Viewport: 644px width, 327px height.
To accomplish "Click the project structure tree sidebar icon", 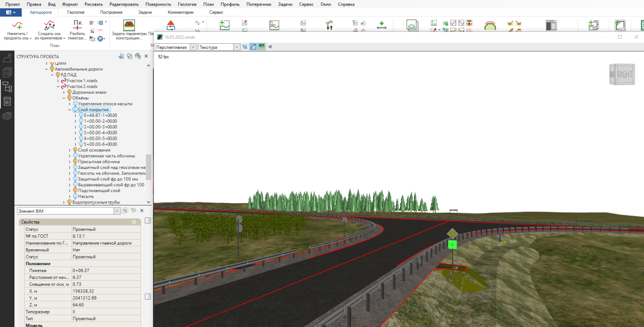I will [7, 87].
